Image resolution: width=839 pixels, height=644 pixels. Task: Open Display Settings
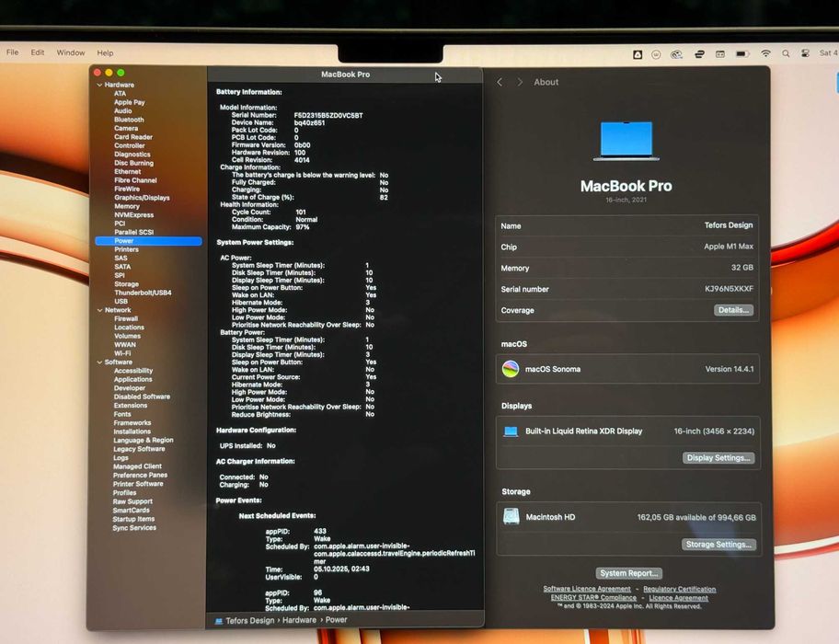click(718, 458)
